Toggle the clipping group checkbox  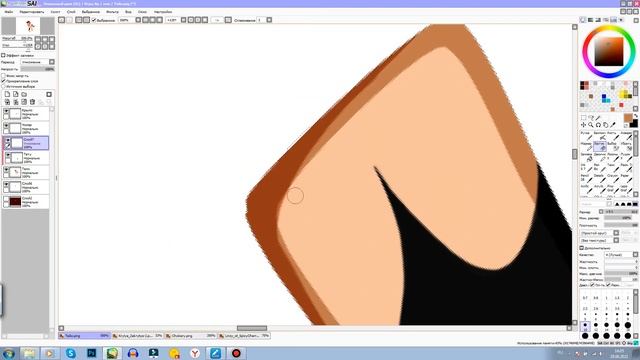click(x=3, y=81)
